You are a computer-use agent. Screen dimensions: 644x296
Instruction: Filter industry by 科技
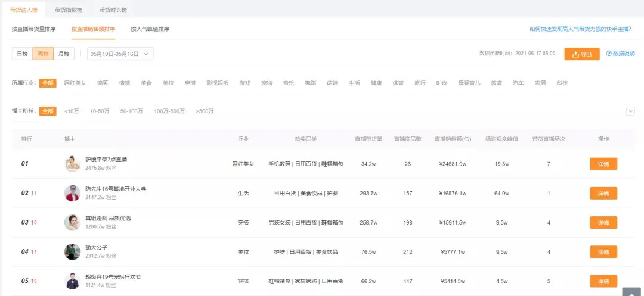562,83
